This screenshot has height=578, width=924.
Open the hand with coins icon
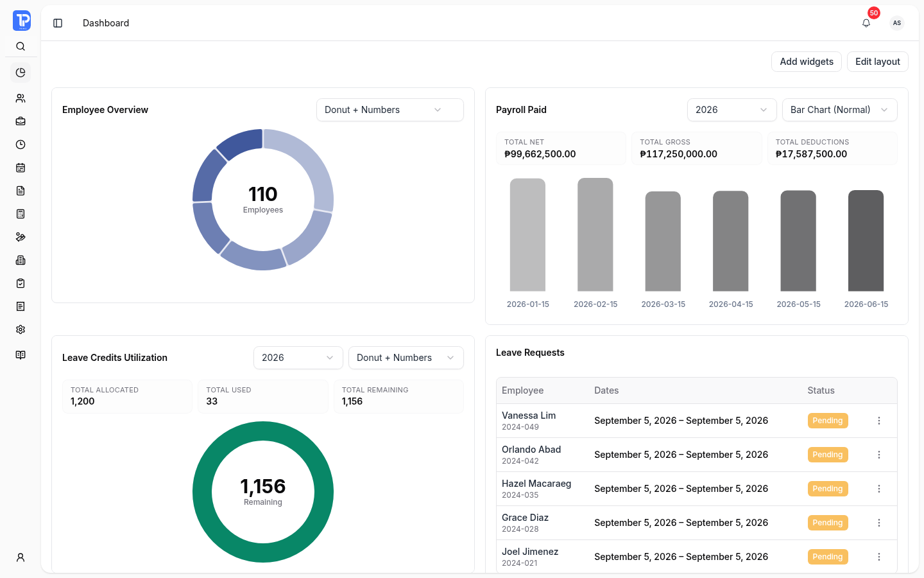(21, 237)
